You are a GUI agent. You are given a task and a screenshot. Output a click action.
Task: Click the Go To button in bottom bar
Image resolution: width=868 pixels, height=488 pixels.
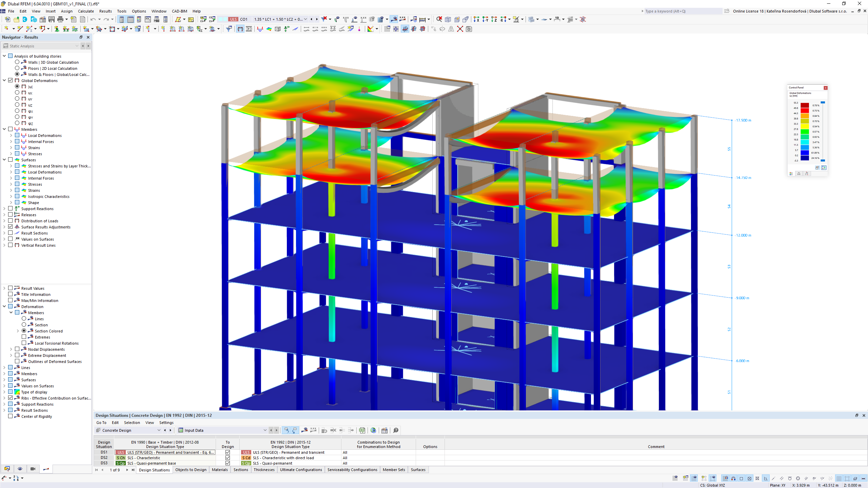102,423
